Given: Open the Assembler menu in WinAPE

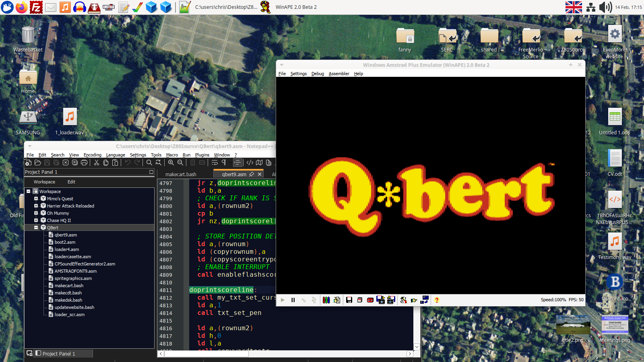Looking at the screenshot, I should coord(339,74).
